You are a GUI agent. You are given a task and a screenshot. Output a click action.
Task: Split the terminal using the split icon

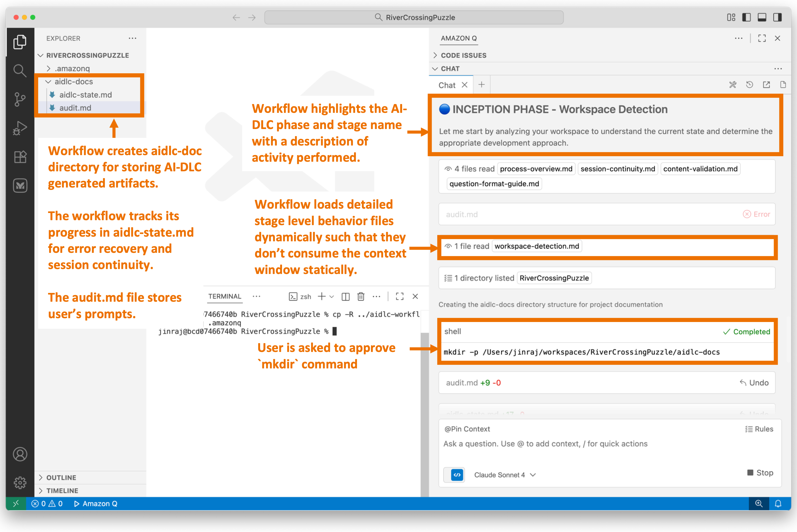click(345, 296)
